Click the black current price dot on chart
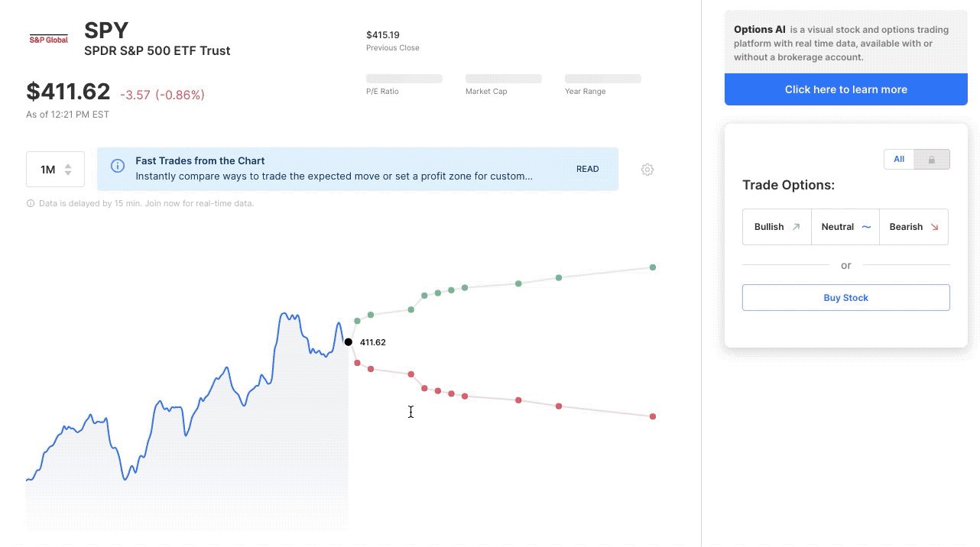Viewport: 980px width, 547px height. click(348, 342)
